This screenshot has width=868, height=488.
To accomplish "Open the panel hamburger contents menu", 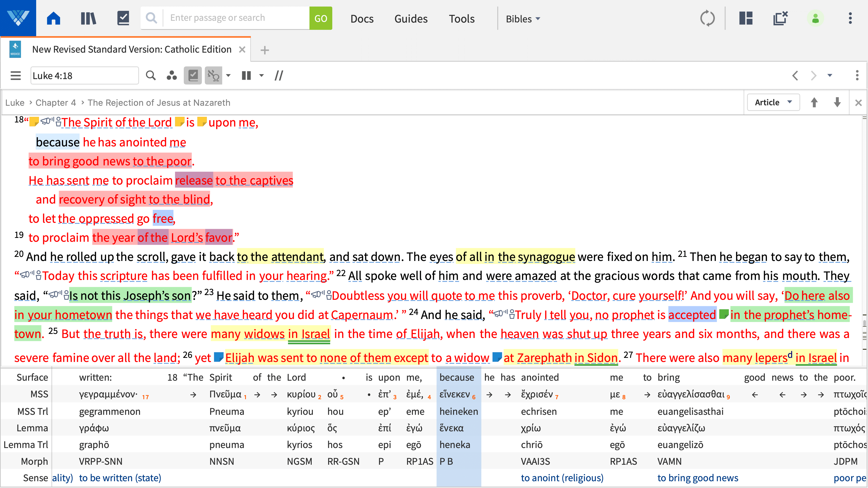I will 16,75.
